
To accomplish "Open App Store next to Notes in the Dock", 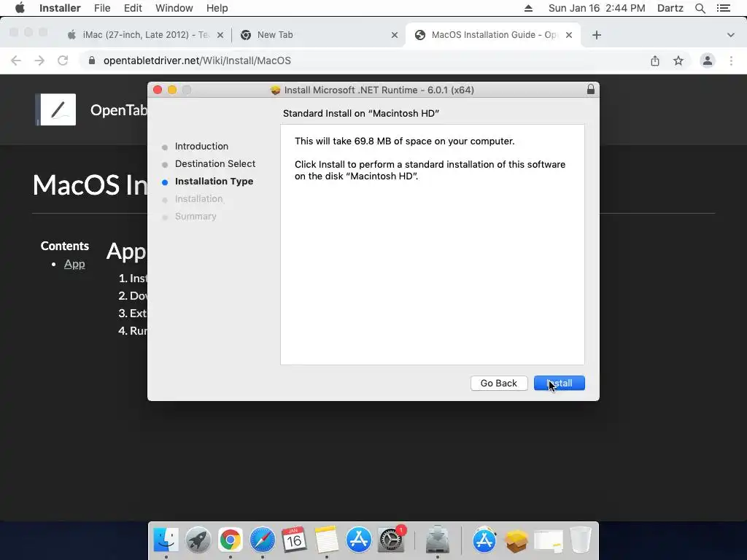I will (x=358, y=540).
